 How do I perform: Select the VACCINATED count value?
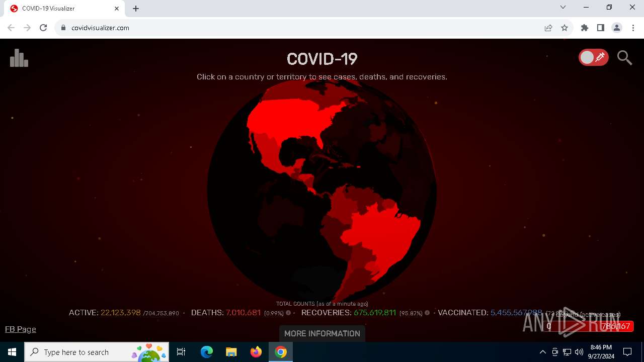(x=516, y=313)
